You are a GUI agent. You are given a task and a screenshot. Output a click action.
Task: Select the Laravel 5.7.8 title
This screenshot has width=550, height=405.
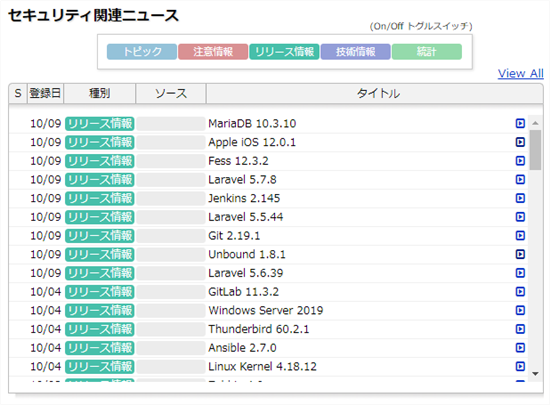click(x=242, y=180)
